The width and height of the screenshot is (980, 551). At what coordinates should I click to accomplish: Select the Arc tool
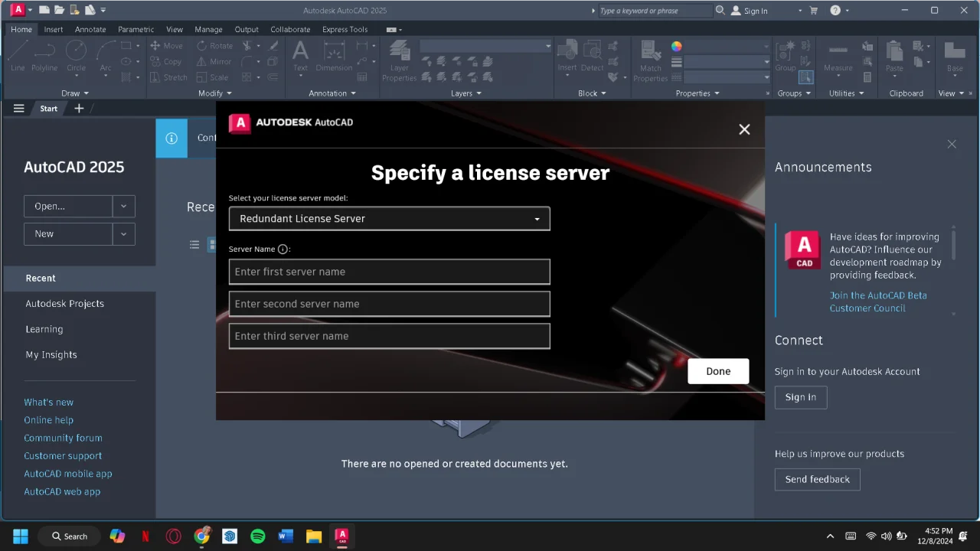click(106, 57)
